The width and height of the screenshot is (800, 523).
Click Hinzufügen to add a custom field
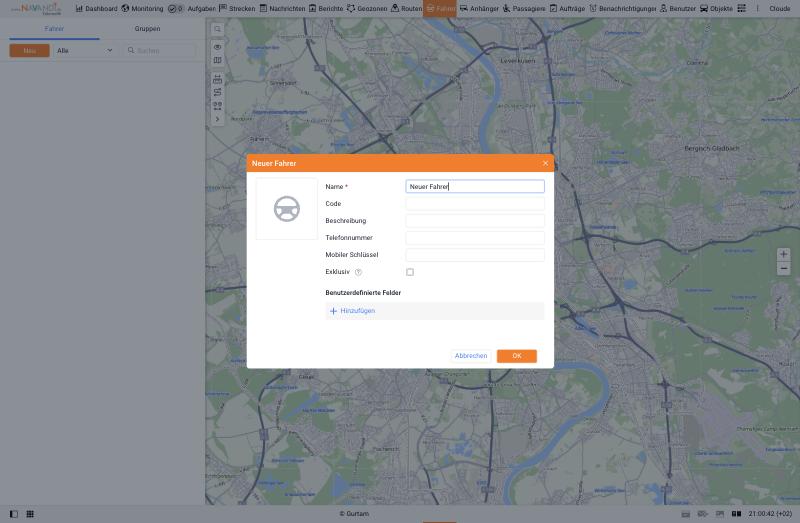[x=353, y=311]
